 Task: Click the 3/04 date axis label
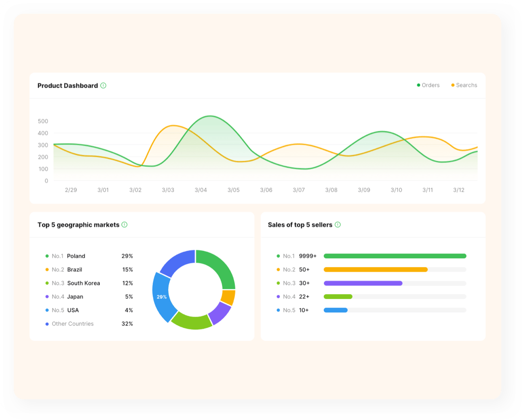click(201, 190)
